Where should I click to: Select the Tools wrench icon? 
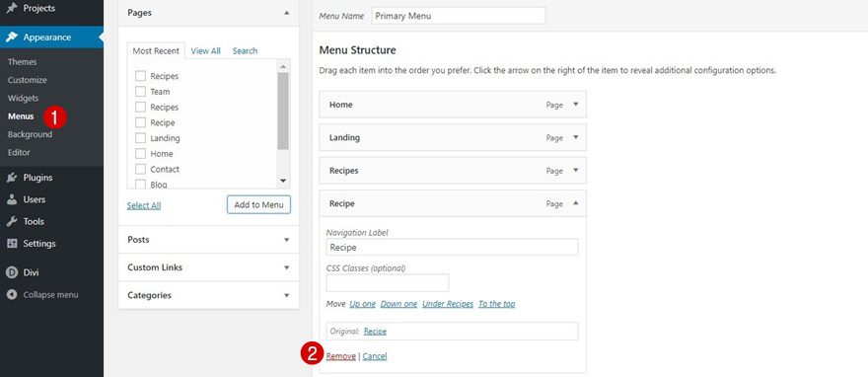[x=12, y=221]
